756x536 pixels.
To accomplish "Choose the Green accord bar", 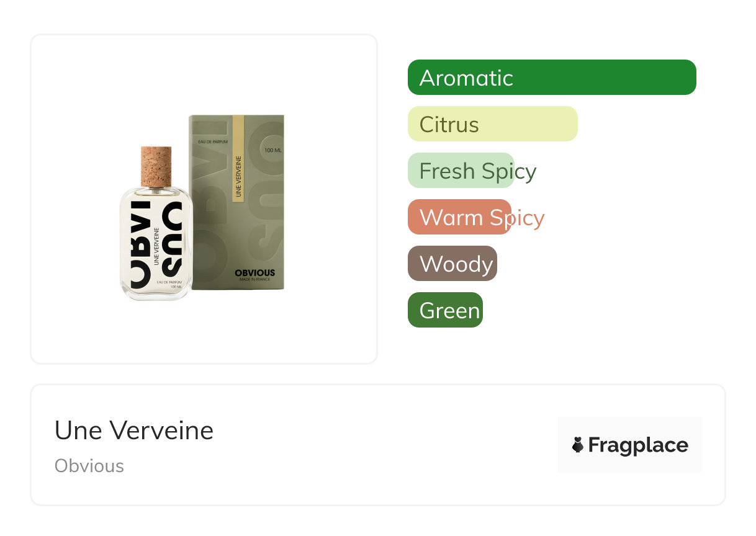I will [x=445, y=310].
